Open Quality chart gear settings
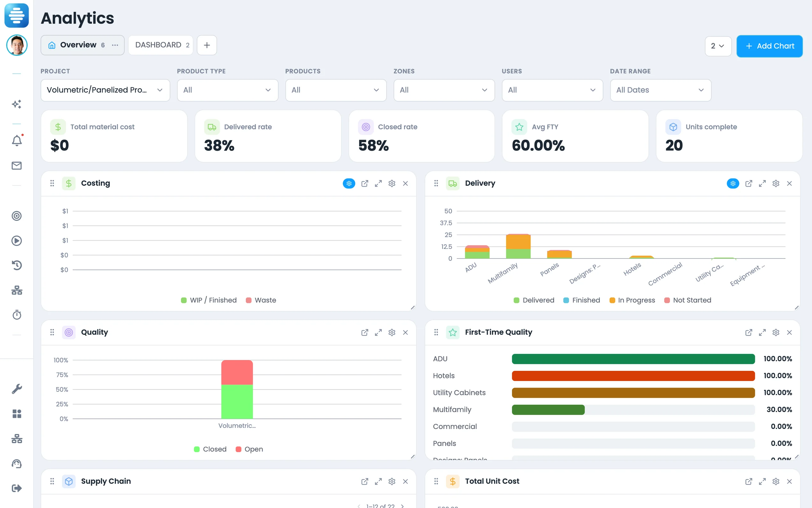 [x=392, y=332]
